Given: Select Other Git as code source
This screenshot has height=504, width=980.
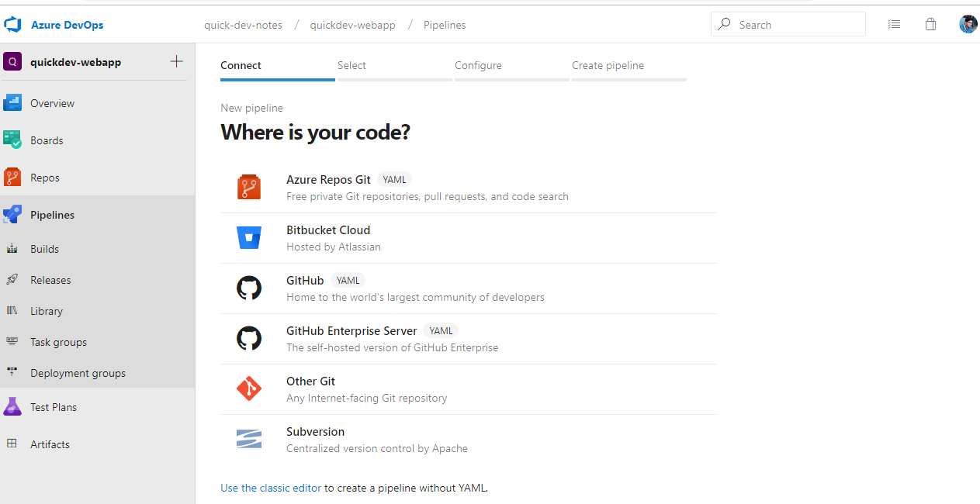Looking at the screenshot, I should pyautogui.click(x=468, y=389).
